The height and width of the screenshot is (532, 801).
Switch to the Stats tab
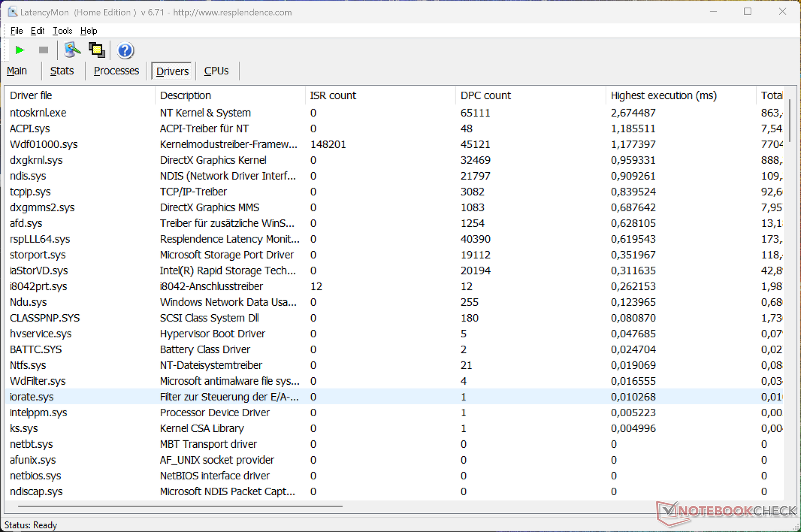coord(62,71)
